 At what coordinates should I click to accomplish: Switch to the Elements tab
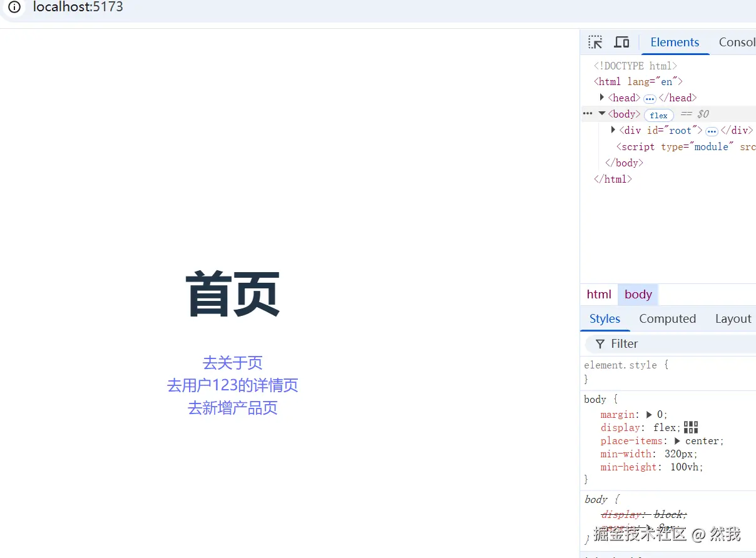(x=675, y=42)
